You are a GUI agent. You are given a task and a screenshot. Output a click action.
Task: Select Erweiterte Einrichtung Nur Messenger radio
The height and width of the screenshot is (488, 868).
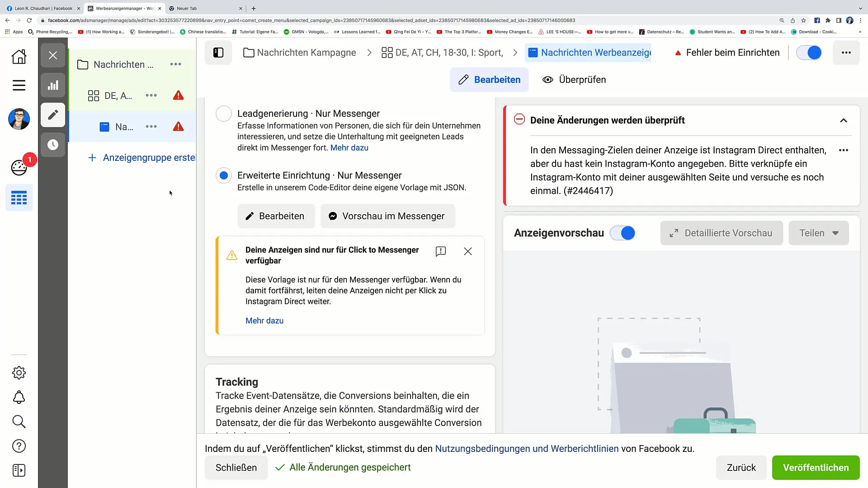pos(224,175)
